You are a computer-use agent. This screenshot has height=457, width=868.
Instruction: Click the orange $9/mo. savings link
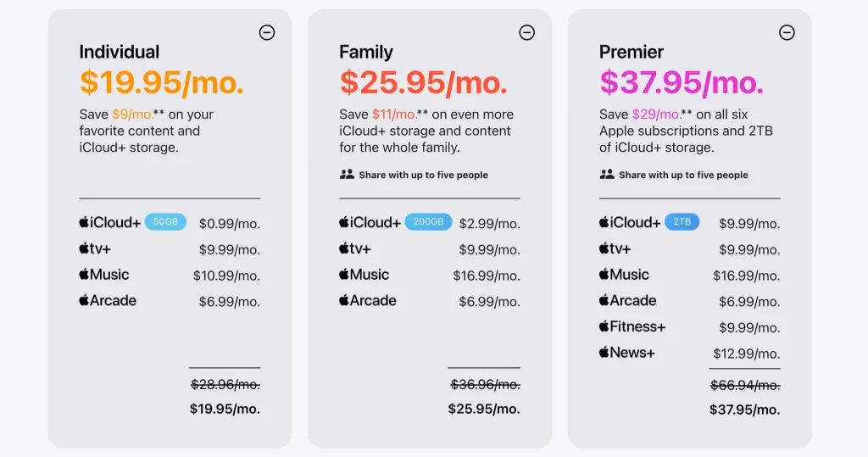coord(133,114)
